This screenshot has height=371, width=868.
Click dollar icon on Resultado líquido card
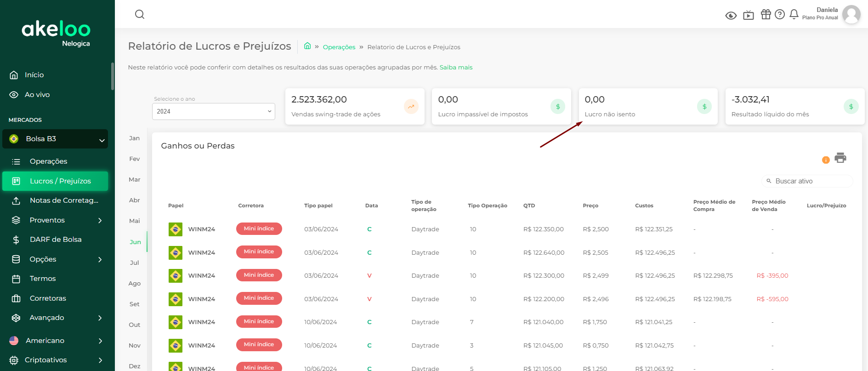pyautogui.click(x=851, y=107)
